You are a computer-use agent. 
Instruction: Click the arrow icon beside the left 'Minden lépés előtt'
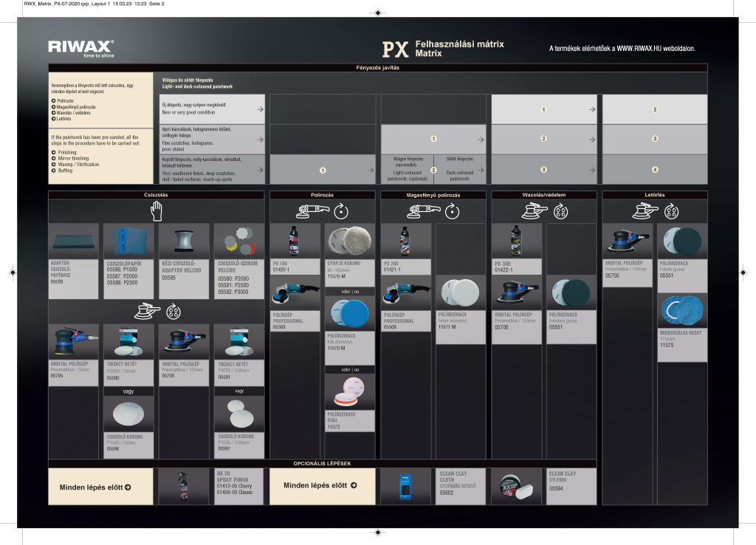tap(128, 487)
